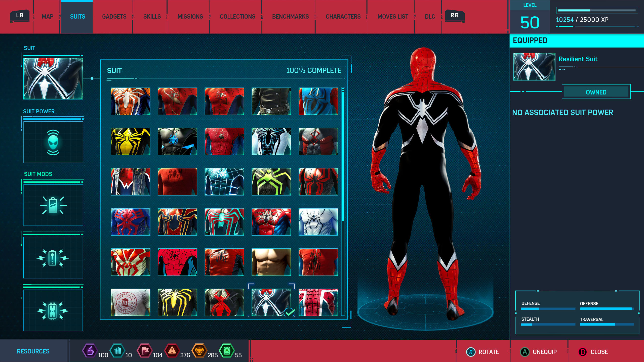Click the green backpack token icon
Image resolution: width=644 pixels, height=362 pixels.
tap(227, 350)
